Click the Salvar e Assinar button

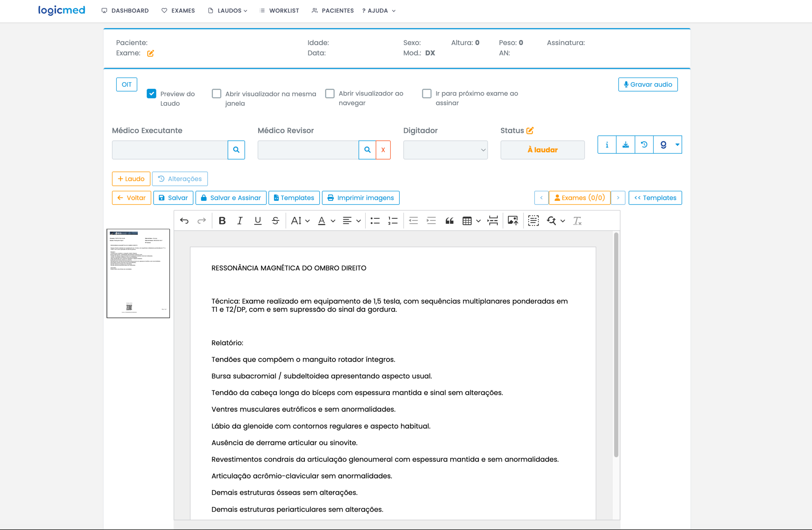coord(231,198)
